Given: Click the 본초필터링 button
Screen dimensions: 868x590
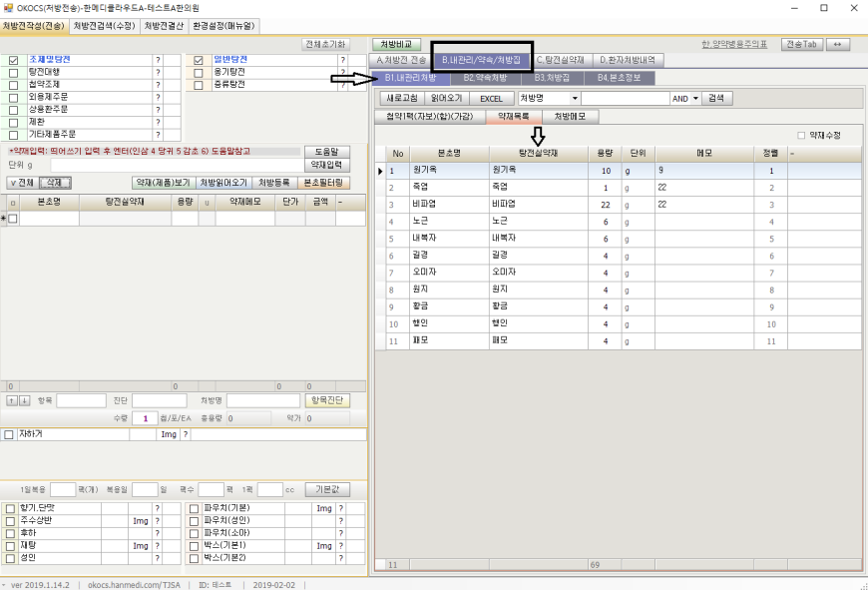Looking at the screenshot, I should [x=323, y=183].
